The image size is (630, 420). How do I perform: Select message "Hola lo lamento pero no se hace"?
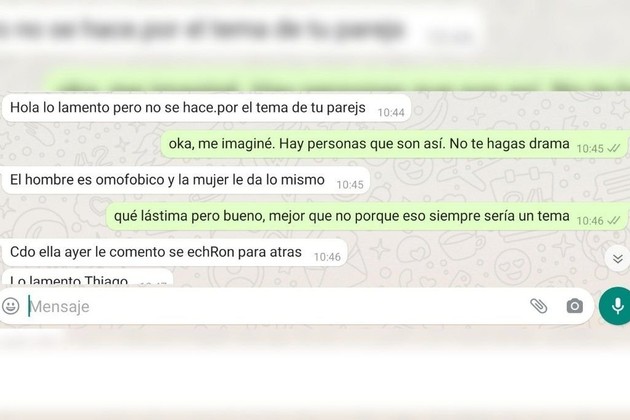coord(207,108)
